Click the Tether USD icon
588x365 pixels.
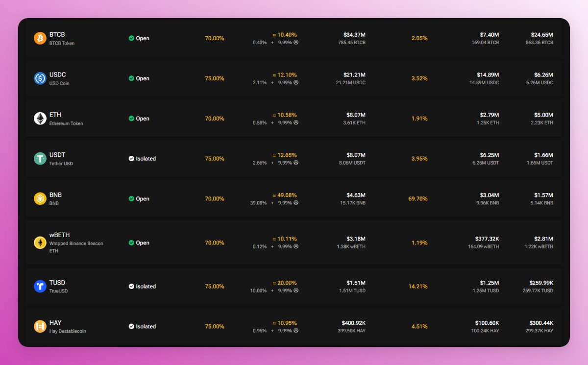click(40, 158)
